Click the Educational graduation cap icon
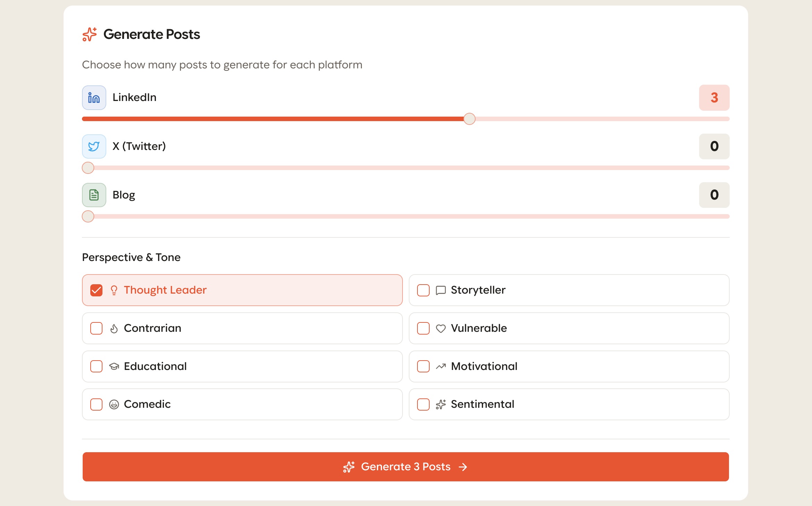This screenshot has width=812, height=506. point(114,366)
